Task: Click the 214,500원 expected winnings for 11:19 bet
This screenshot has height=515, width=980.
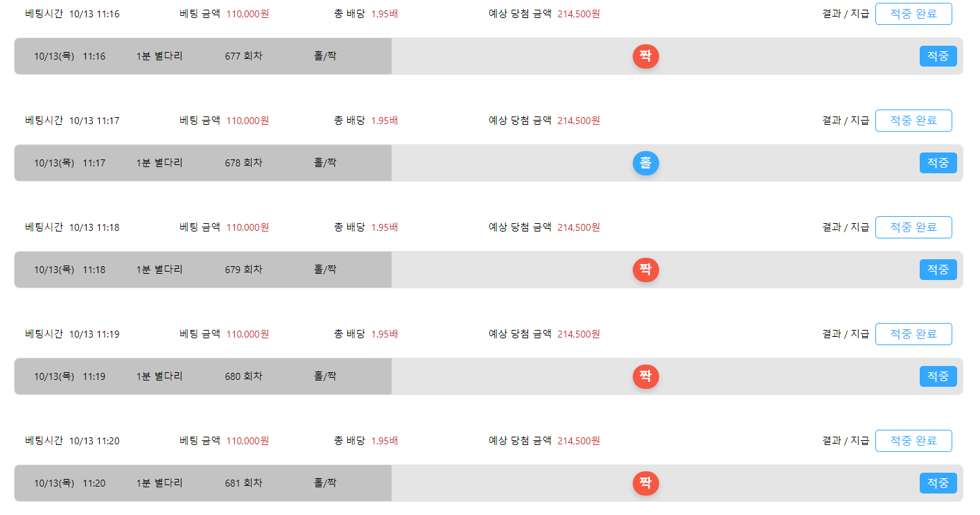Action: tap(578, 334)
